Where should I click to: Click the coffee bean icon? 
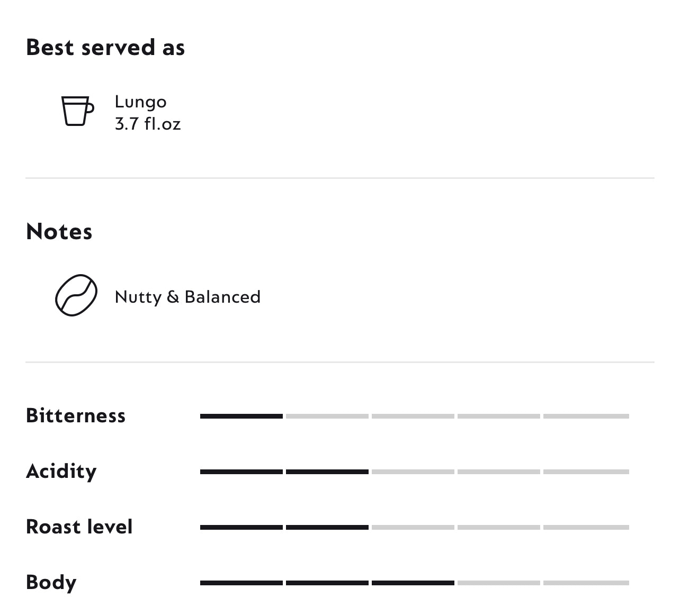coord(76,295)
